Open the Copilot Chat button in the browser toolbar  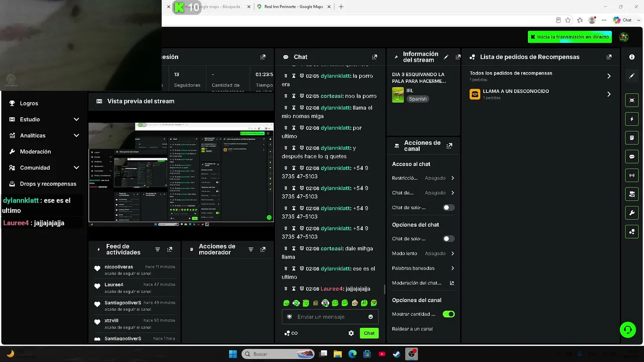pyautogui.click(x=622, y=20)
